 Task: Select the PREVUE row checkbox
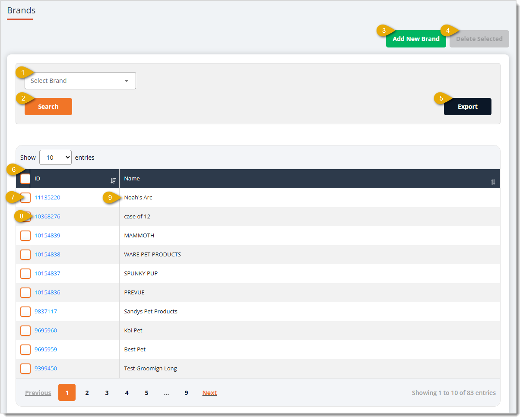click(x=25, y=293)
